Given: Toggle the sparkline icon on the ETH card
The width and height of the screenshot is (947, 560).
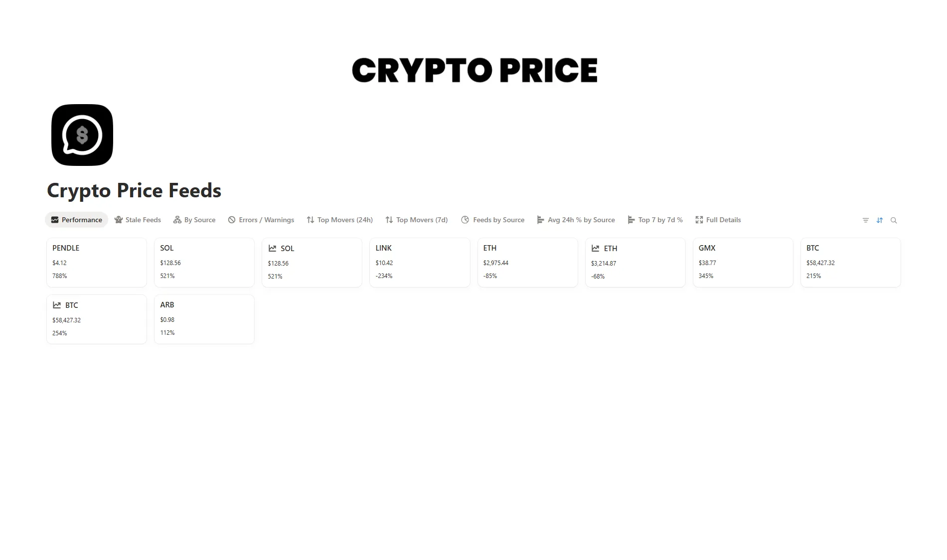Looking at the screenshot, I should [596, 248].
